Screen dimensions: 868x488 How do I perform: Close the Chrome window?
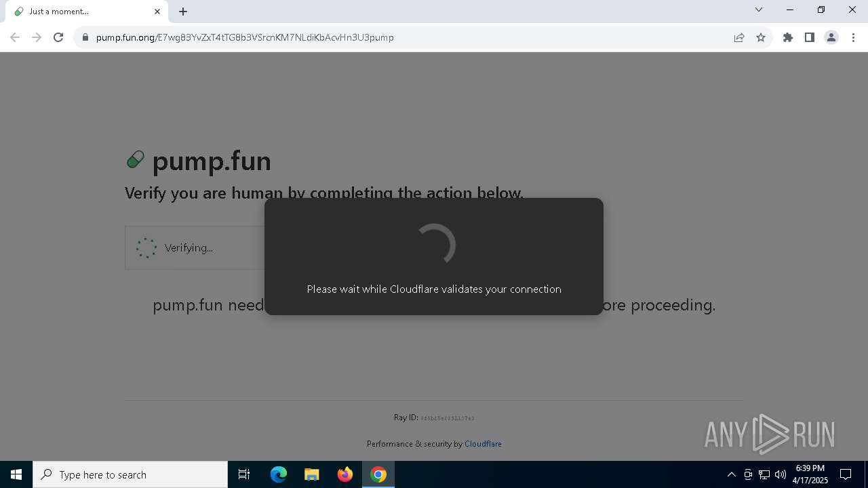tap(852, 10)
